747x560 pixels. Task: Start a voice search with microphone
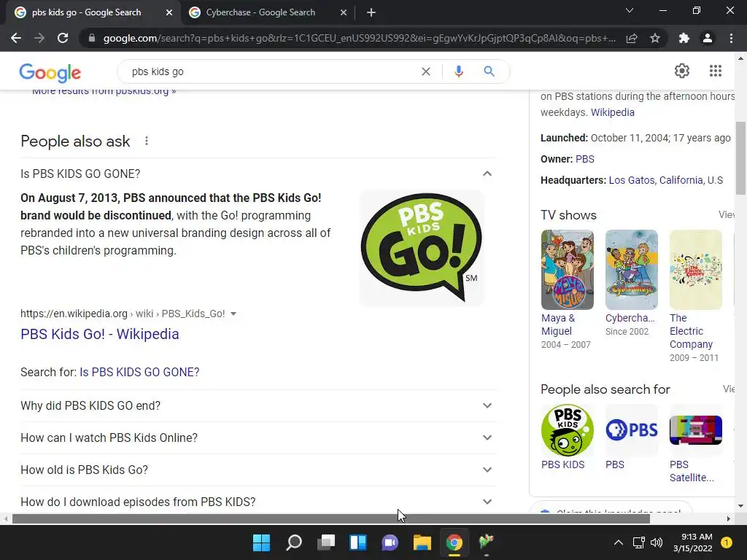click(x=458, y=71)
